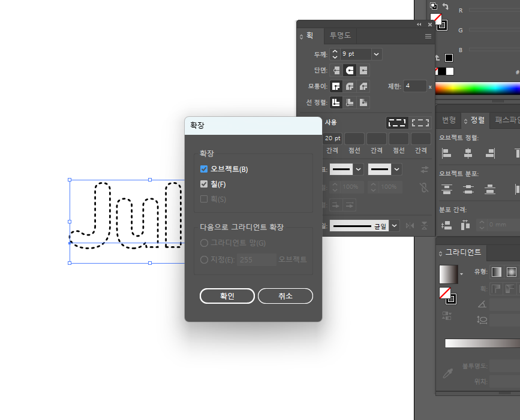
Task: Click vertical distribute top icon
Action: point(447,189)
